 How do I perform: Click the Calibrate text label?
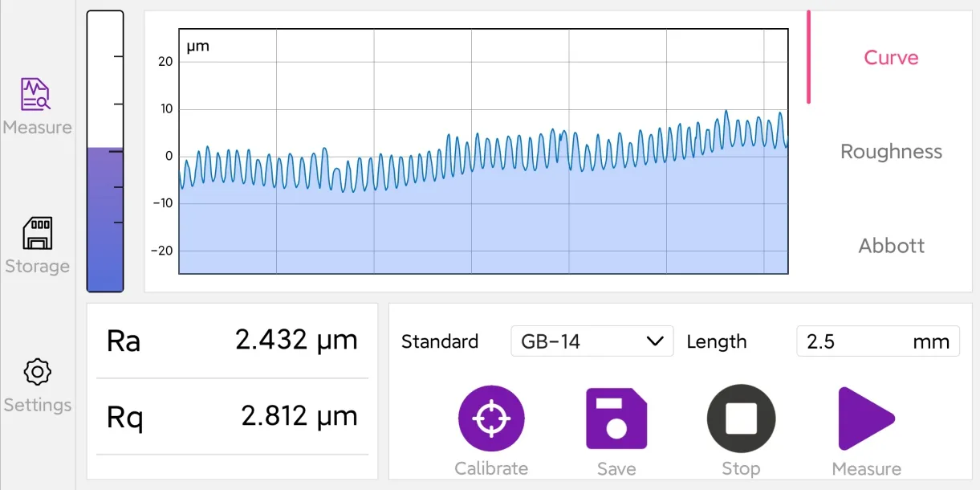pos(491,469)
